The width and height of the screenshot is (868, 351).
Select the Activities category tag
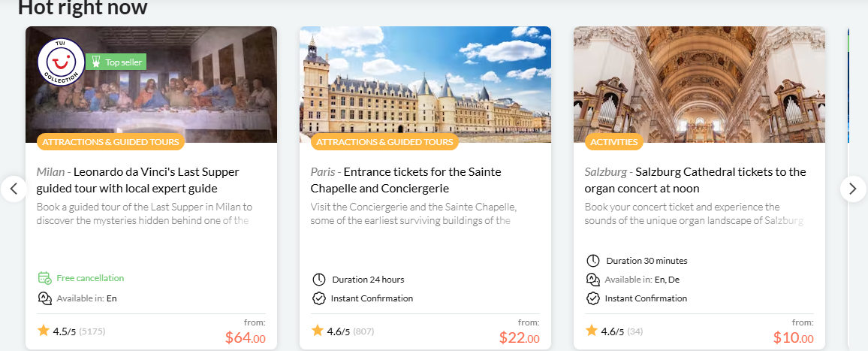614,141
